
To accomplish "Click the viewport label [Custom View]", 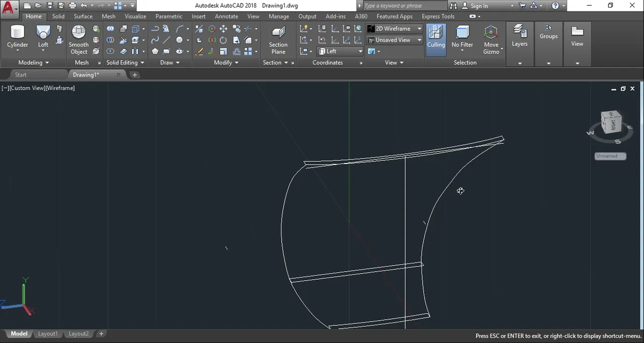I will coord(28,88).
